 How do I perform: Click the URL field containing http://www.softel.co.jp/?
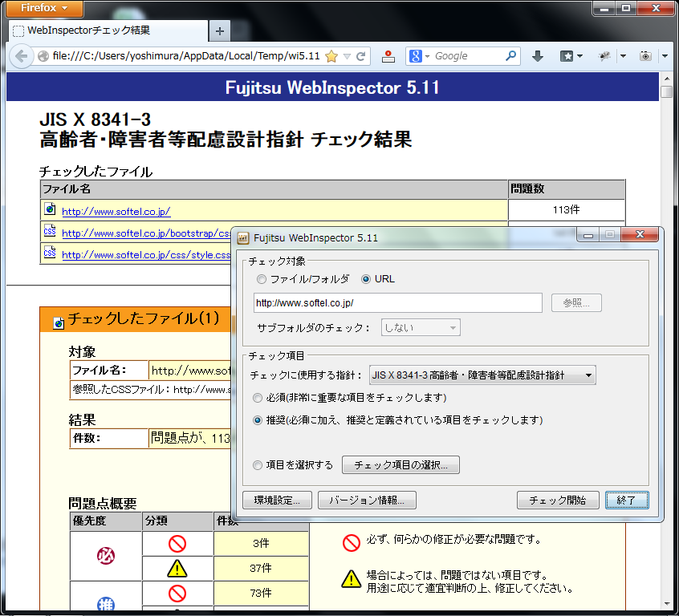click(x=398, y=302)
